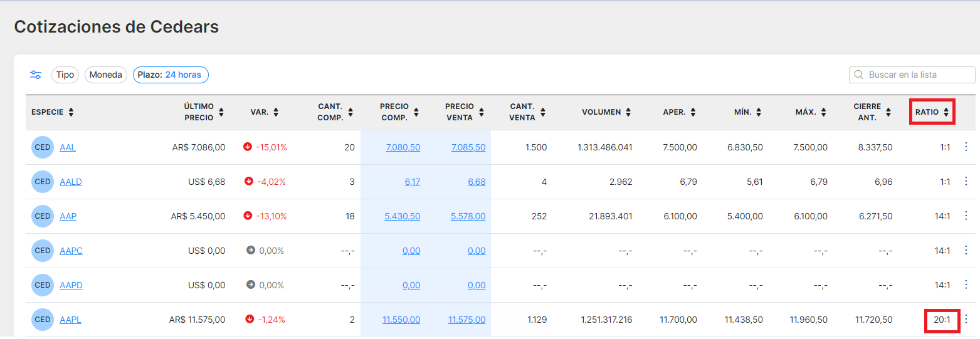
Task: Open three-dot menu for AAL row
Action: point(966,147)
